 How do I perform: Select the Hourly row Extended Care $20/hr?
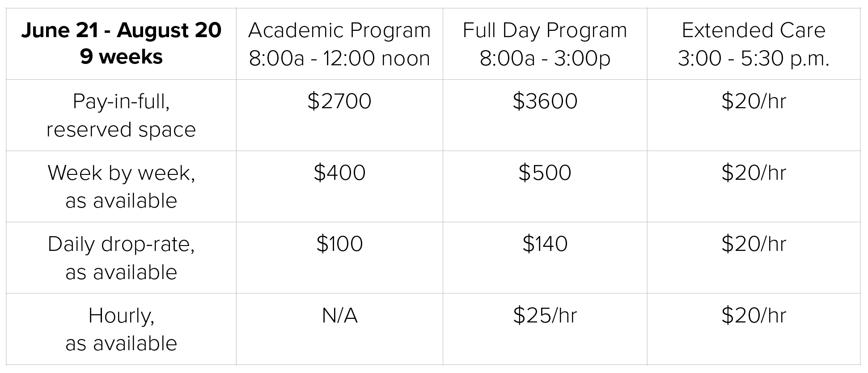pyautogui.click(x=754, y=315)
